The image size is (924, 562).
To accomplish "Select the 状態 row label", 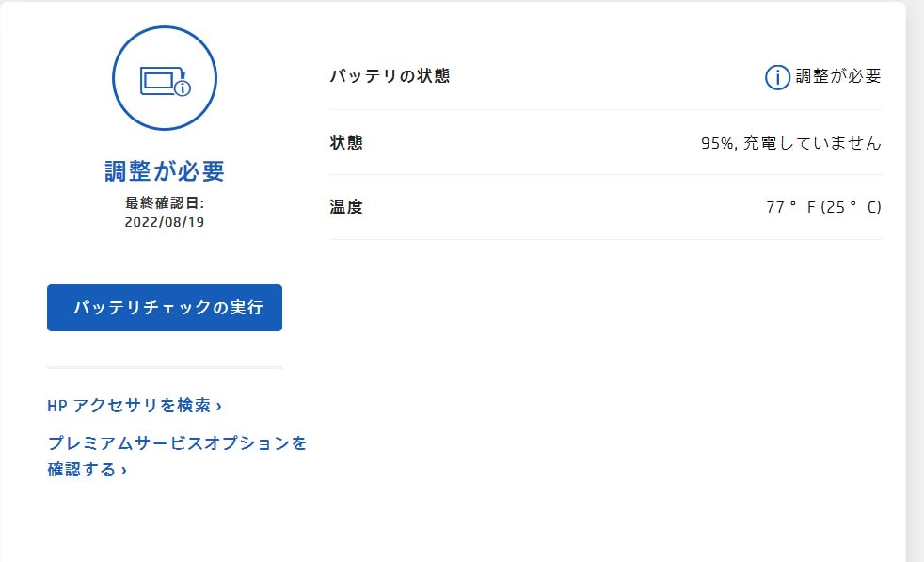I will (346, 143).
